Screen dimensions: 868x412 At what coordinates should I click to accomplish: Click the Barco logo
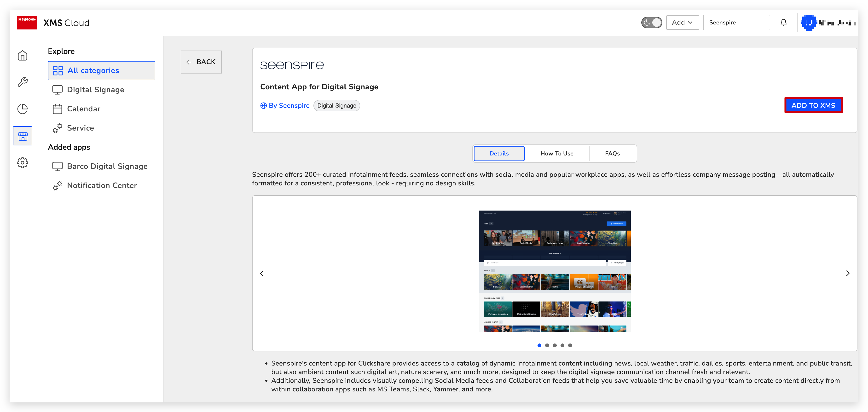27,23
